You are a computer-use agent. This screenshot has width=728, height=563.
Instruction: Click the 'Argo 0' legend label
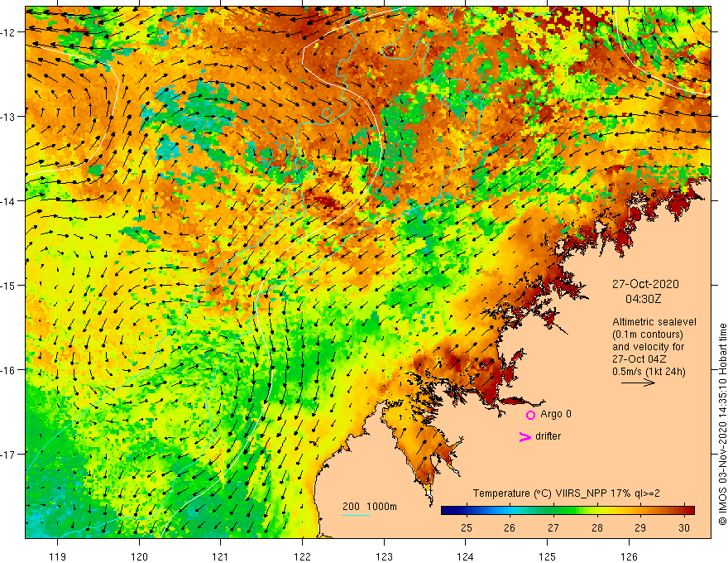point(556,414)
